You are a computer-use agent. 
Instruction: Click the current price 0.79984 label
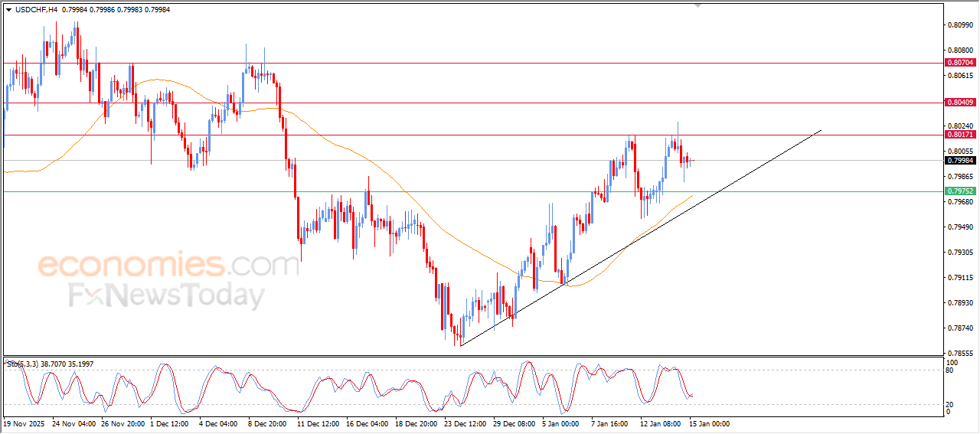coord(959,161)
